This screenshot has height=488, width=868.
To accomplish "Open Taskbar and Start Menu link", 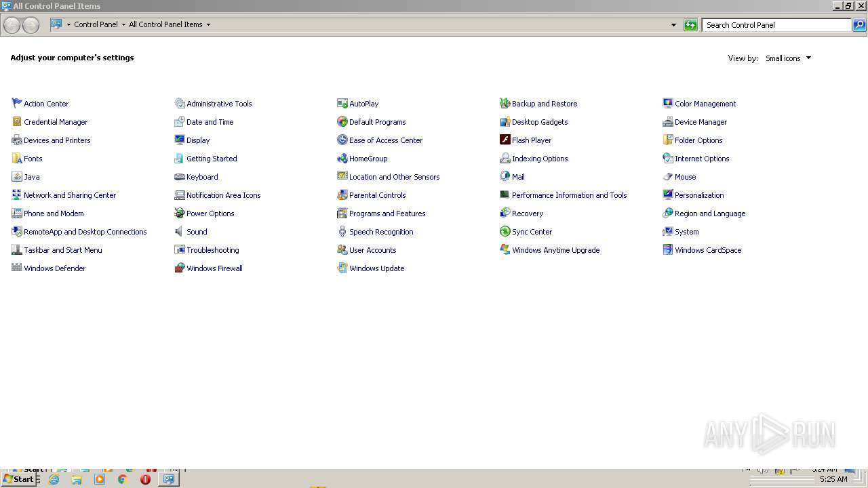I will tap(63, 250).
